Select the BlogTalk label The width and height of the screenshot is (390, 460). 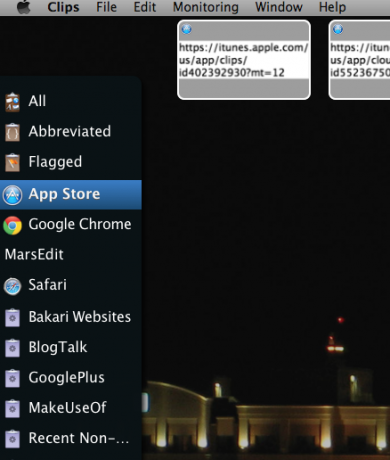point(58,348)
